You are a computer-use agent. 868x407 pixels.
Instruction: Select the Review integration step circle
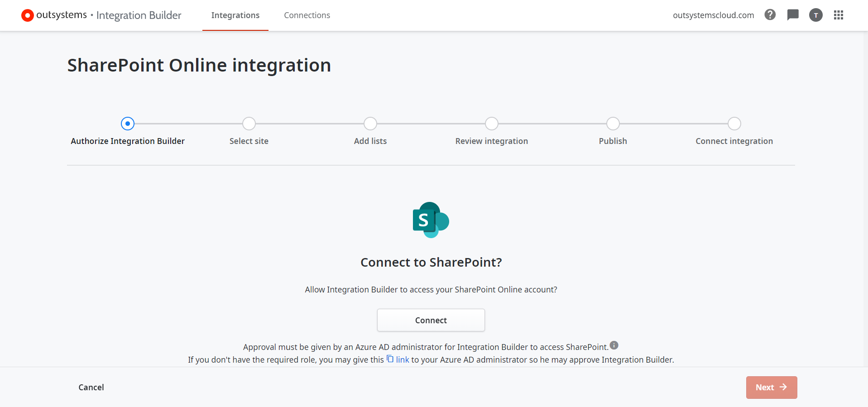(492, 124)
